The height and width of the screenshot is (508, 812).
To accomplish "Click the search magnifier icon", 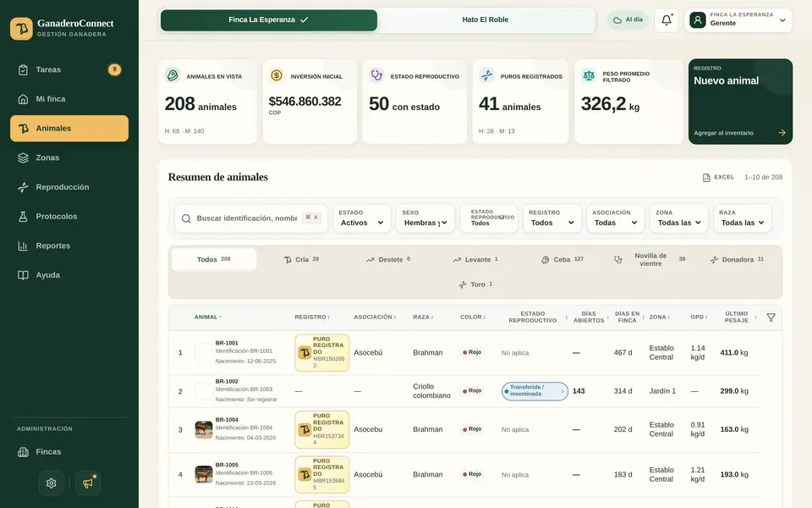I will (186, 218).
